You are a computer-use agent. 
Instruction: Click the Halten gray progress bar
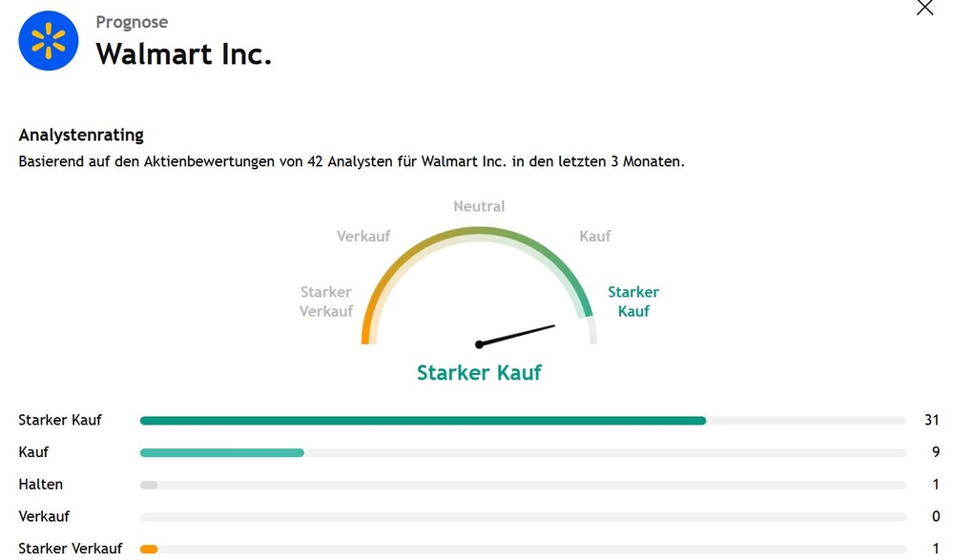(149, 486)
